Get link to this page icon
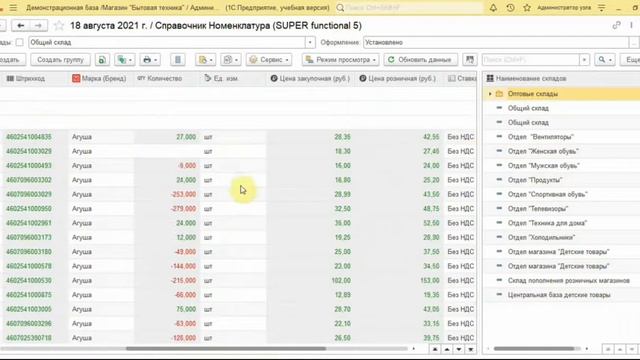The height and width of the screenshot is (360, 640). pyautogui.click(x=616, y=26)
